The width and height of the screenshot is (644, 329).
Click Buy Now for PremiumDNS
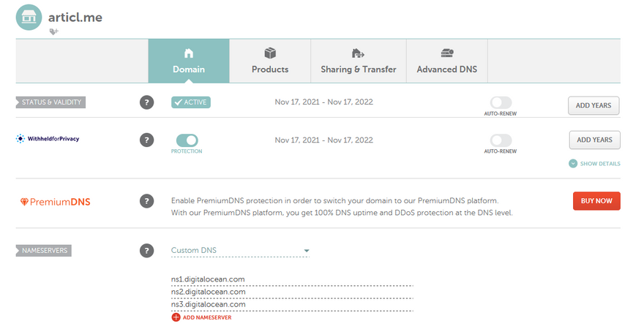pyautogui.click(x=596, y=200)
